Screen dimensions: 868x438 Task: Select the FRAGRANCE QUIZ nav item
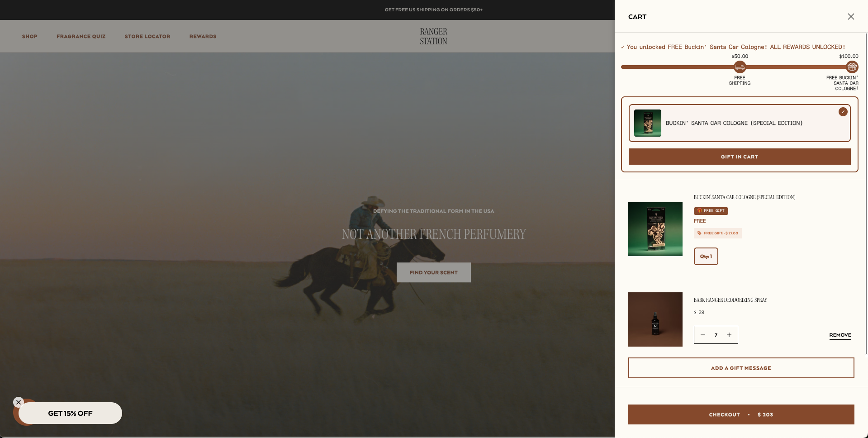pyautogui.click(x=81, y=36)
